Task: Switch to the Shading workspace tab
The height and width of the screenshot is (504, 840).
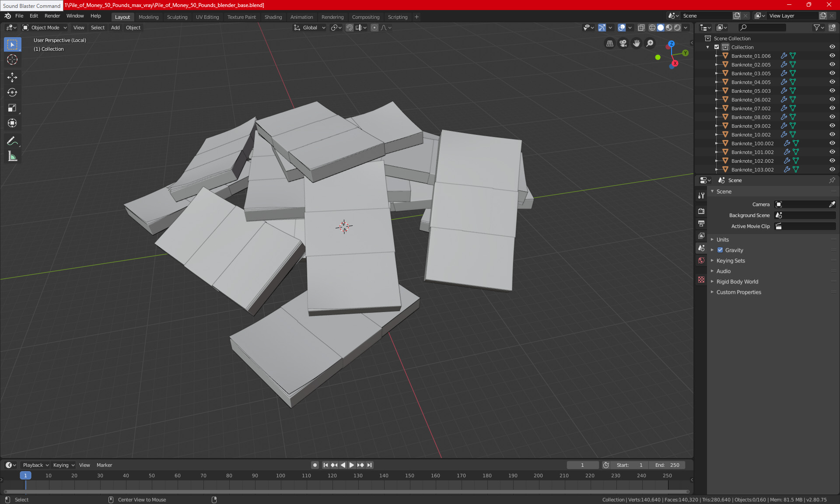Action: [x=273, y=17]
